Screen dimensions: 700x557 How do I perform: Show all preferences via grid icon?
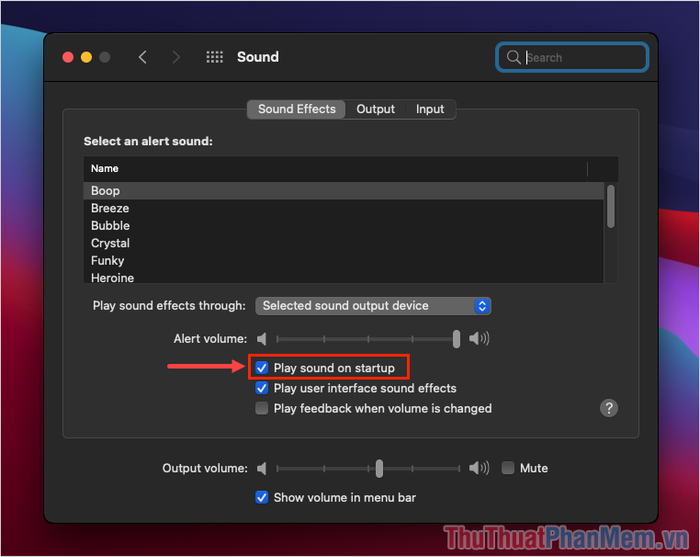pos(214,57)
